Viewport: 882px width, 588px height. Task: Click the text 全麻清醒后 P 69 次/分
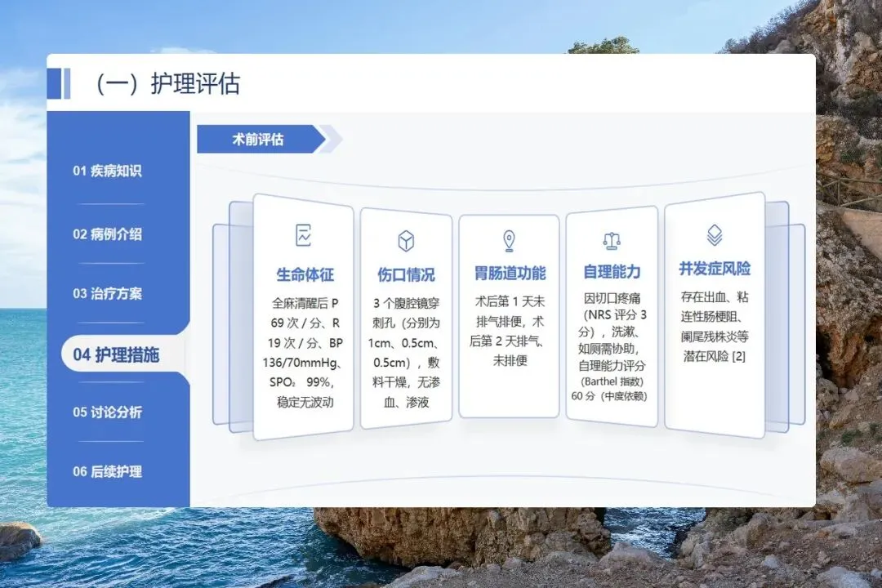coord(305,313)
